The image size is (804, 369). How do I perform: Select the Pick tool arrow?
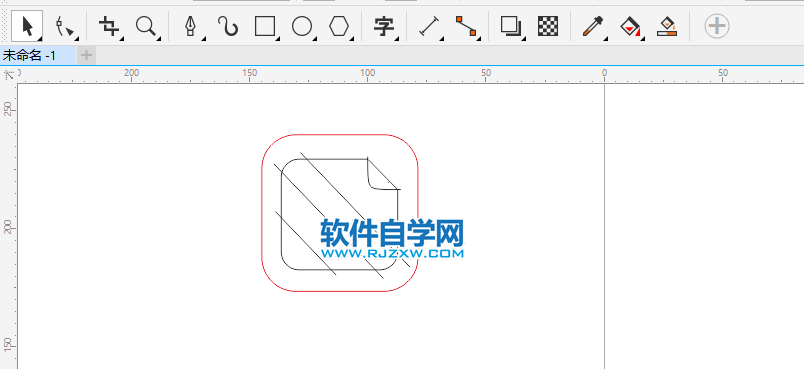(27, 26)
